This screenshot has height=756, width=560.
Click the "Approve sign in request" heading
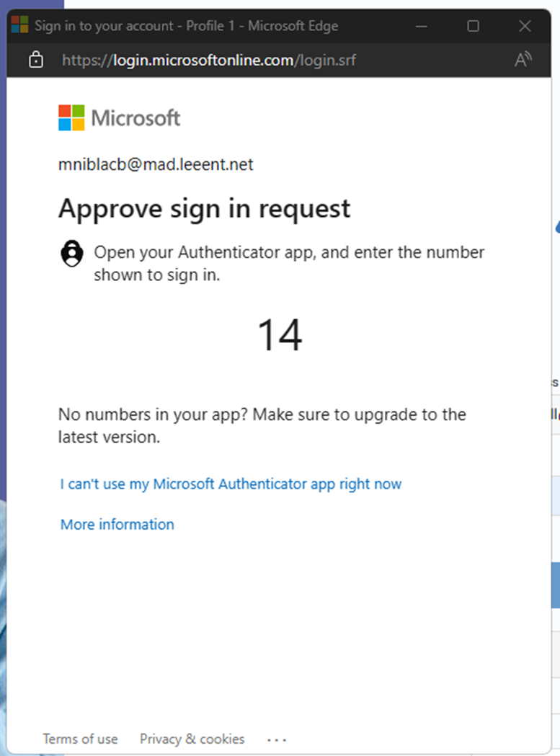pos(204,208)
